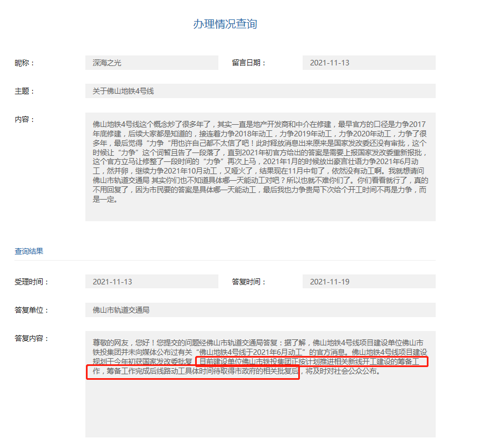
Task: Click the 主题 label
Action: (24, 91)
